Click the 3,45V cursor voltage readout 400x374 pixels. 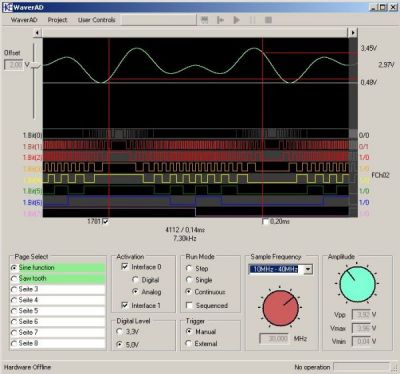pyautogui.click(x=369, y=48)
